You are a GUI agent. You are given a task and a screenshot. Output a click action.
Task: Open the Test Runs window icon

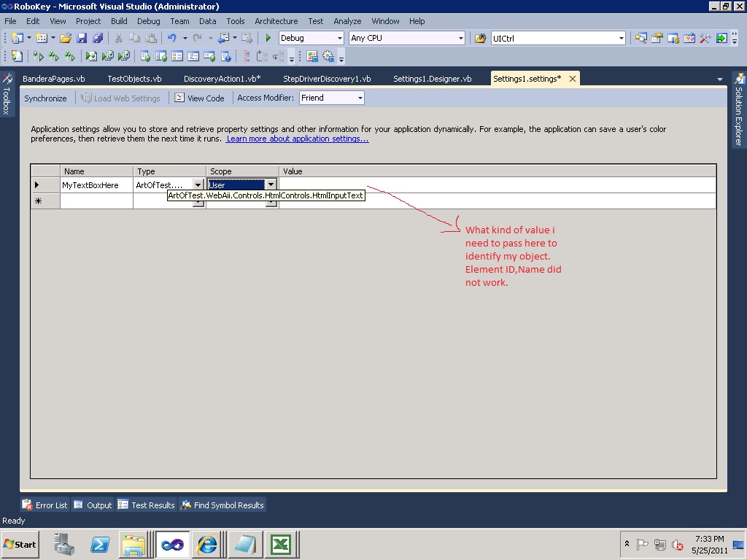pos(209,56)
